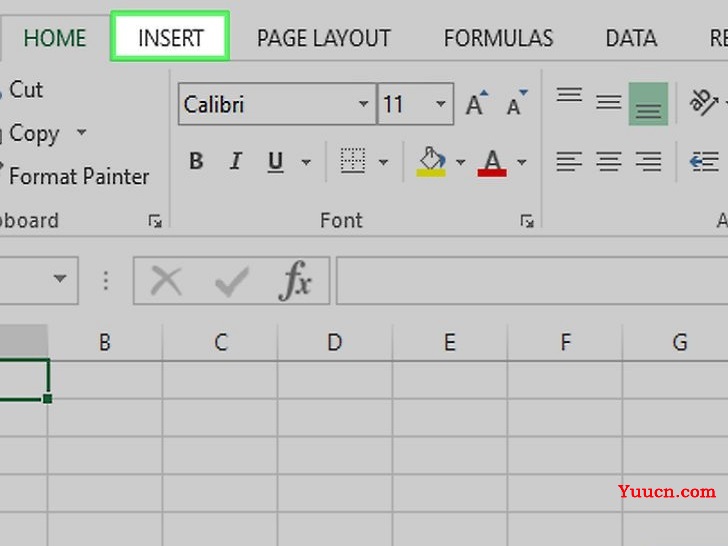Click Decrease Font Size icon

[x=517, y=103]
